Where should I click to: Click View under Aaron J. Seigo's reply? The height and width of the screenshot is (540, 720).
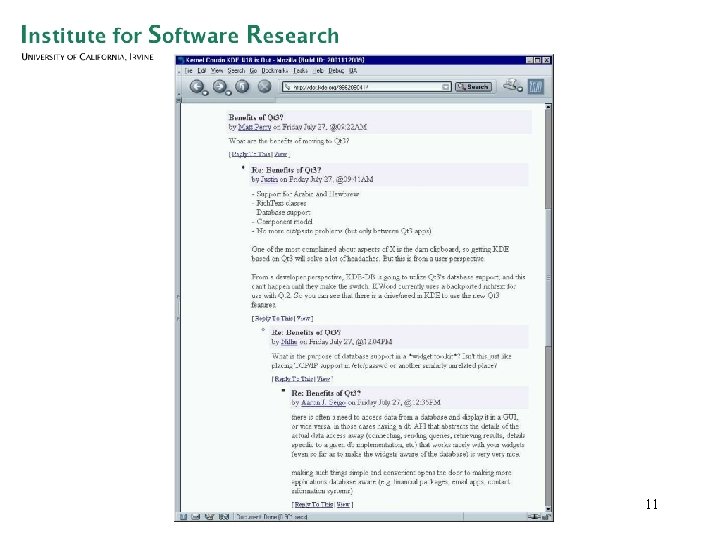pyautogui.click(x=343, y=504)
